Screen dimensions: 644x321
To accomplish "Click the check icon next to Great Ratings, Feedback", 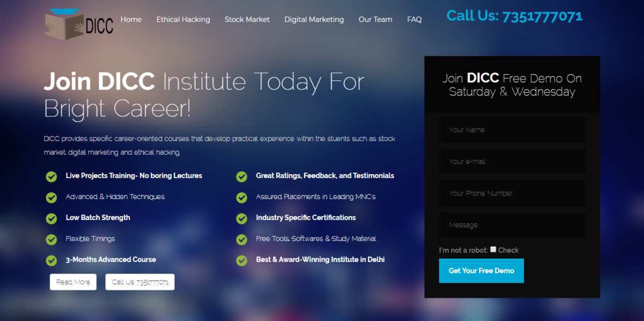I will coord(241,177).
